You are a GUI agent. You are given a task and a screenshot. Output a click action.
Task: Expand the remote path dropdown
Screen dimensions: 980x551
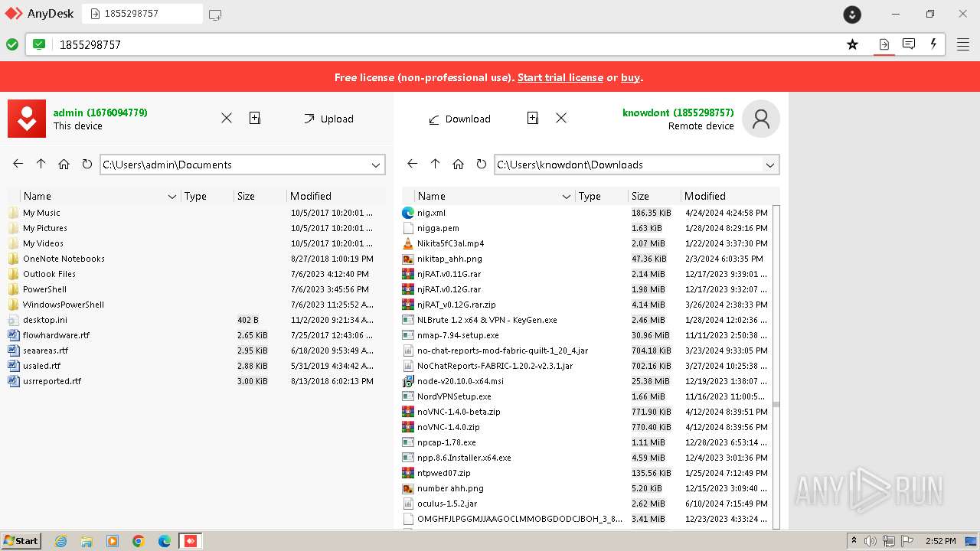(x=770, y=165)
